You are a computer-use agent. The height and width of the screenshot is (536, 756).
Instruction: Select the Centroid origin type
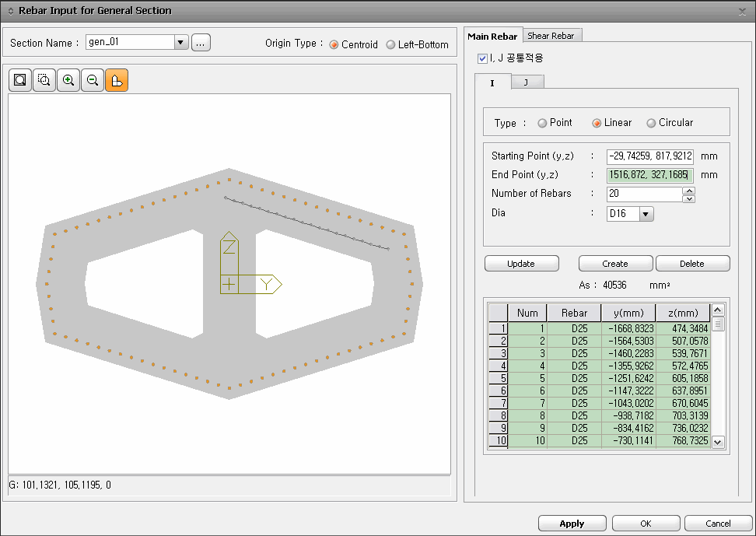(x=332, y=44)
